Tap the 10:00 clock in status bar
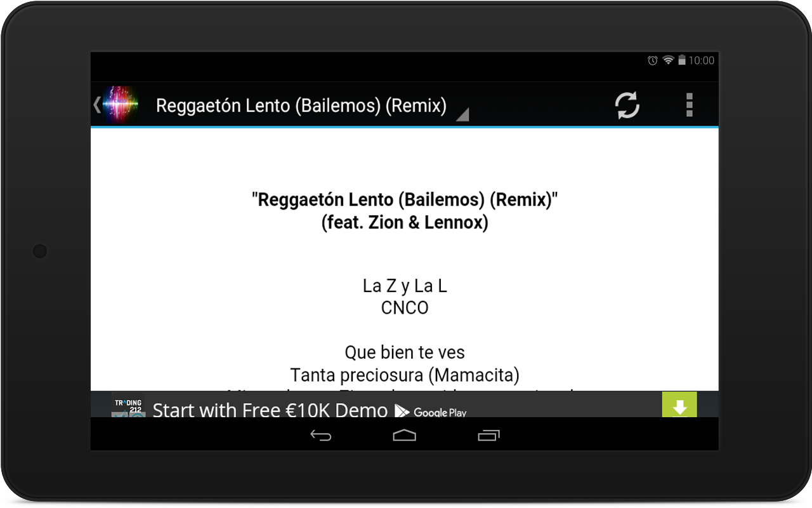Viewport: 812px width, 508px height. click(702, 60)
